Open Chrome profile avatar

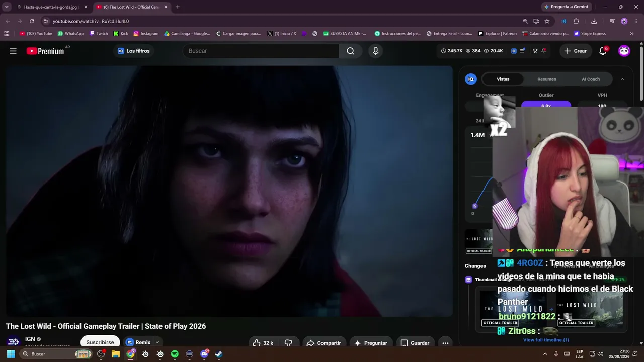624,21
